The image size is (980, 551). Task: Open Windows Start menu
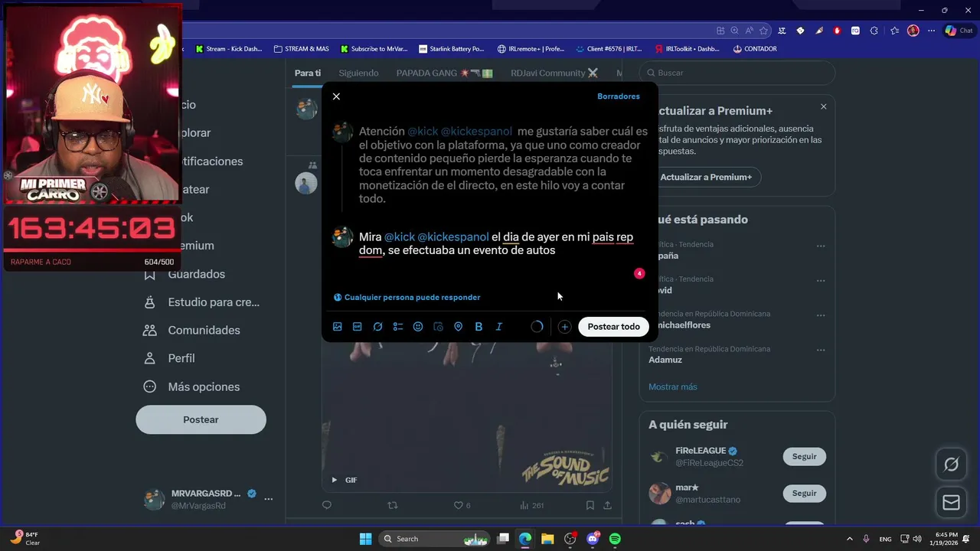coord(365,539)
